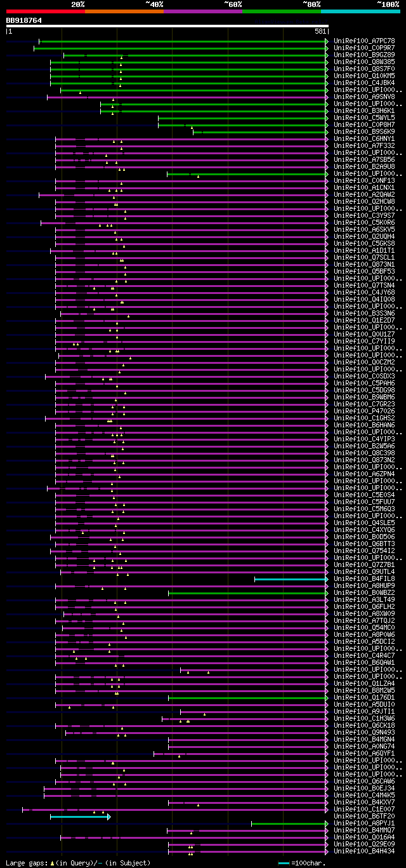The height and width of the screenshot is (868, 406).
Task: Select the UniRef100_Q9N493 label
Action: point(364,732)
